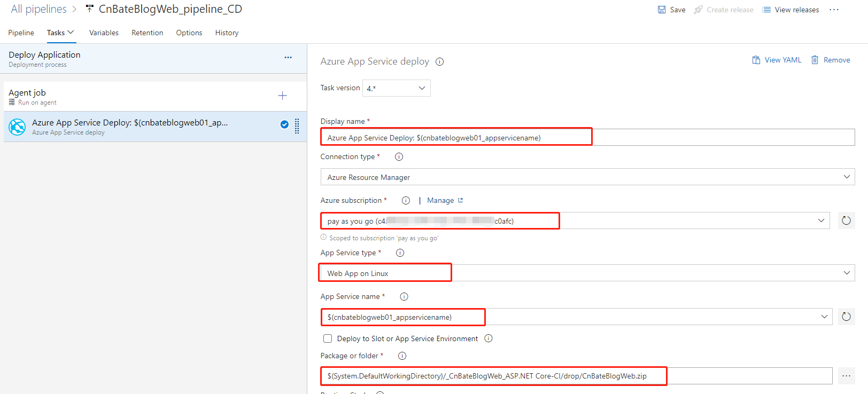Screen dimensions: 868x394
Task: Show info for App Service name
Action: tap(404, 296)
